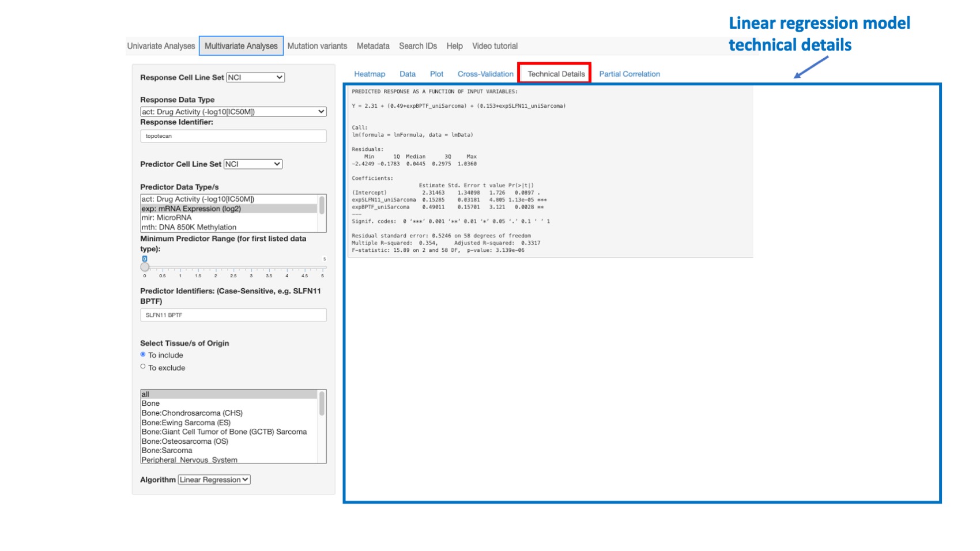This screenshot has height=551, width=980.
Task: Choose Bone:Ewing Sarcoma (ES) tissue
Action: pyautogui.click(x=186, y=422)
